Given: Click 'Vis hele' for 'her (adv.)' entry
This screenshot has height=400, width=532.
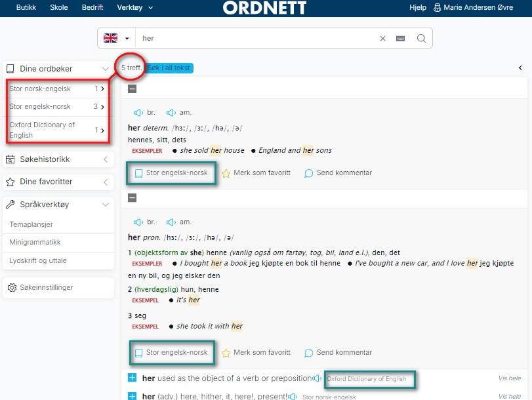Looking at the screenshot, I should click(509, 396).
